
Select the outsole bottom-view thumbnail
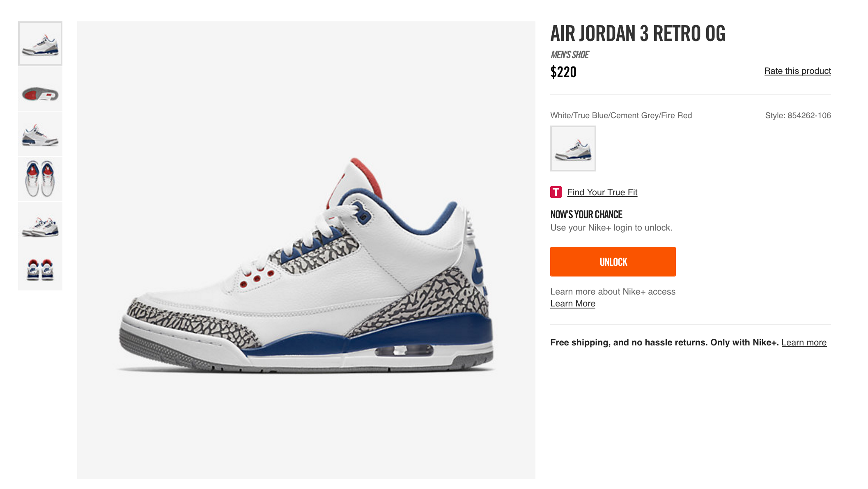(x=40, y=89)
